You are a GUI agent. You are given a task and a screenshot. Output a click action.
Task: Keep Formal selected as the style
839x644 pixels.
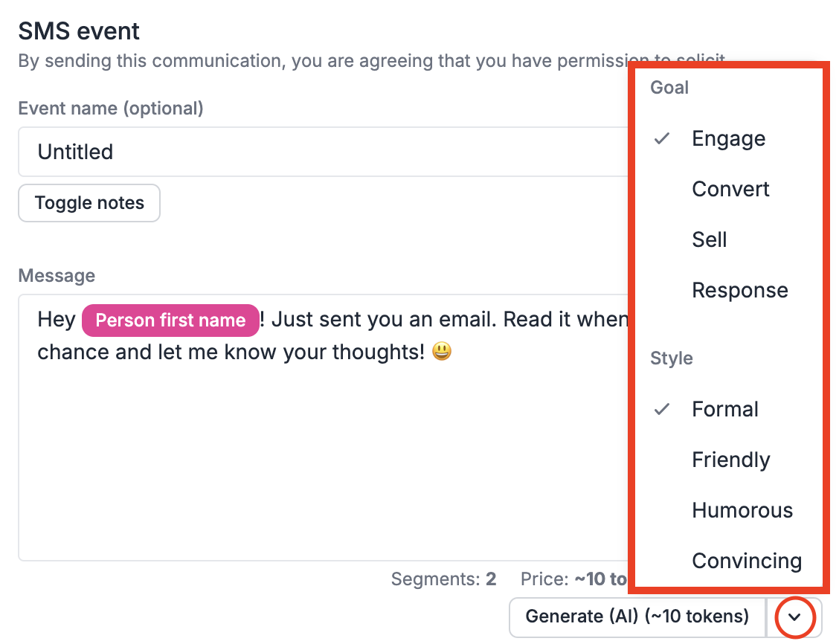(x=725, y=409)
